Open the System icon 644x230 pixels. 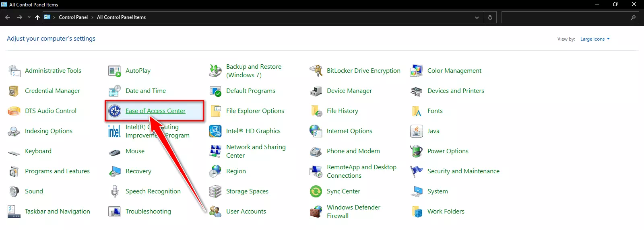pos(417,191)
